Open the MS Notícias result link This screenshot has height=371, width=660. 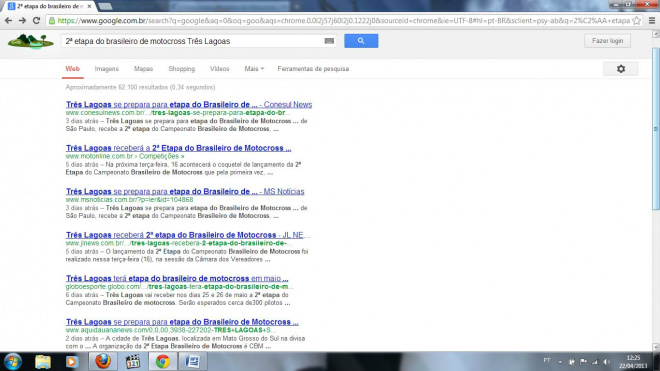pyautogui.click(x=185, y=191)
